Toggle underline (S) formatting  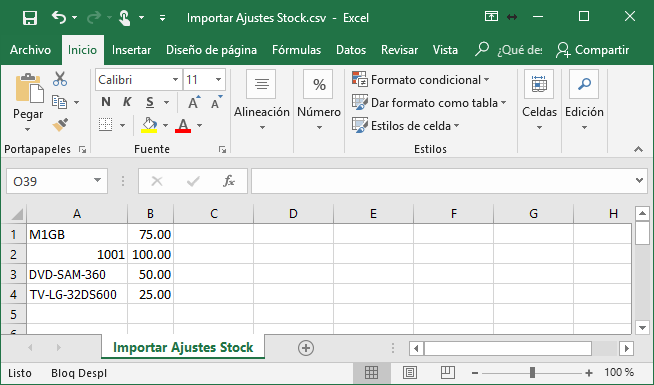click(150, 102)
